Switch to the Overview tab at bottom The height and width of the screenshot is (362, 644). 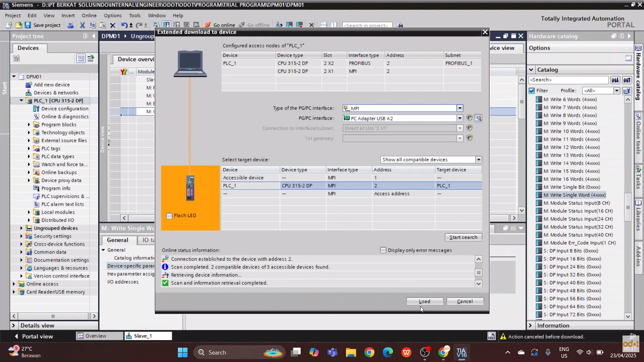(x=100, y=336)
